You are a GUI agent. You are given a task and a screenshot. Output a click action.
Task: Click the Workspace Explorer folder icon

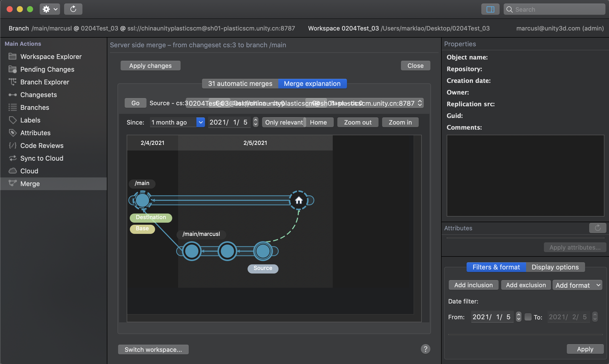(x=12, y=56)
